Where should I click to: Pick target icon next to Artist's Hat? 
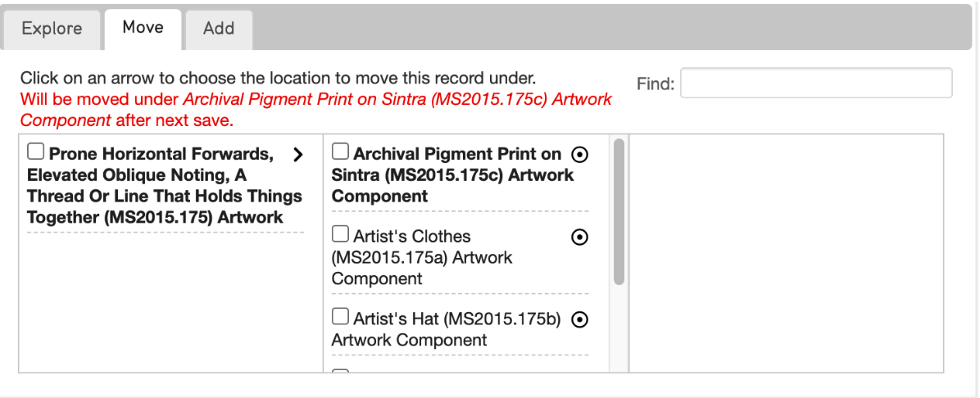580,319
